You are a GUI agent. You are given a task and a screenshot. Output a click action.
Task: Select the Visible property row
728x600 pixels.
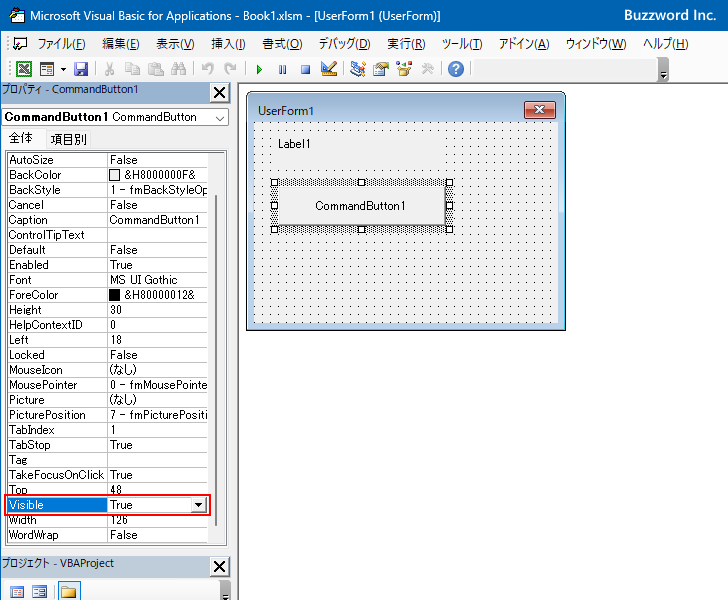click(107, 505)
